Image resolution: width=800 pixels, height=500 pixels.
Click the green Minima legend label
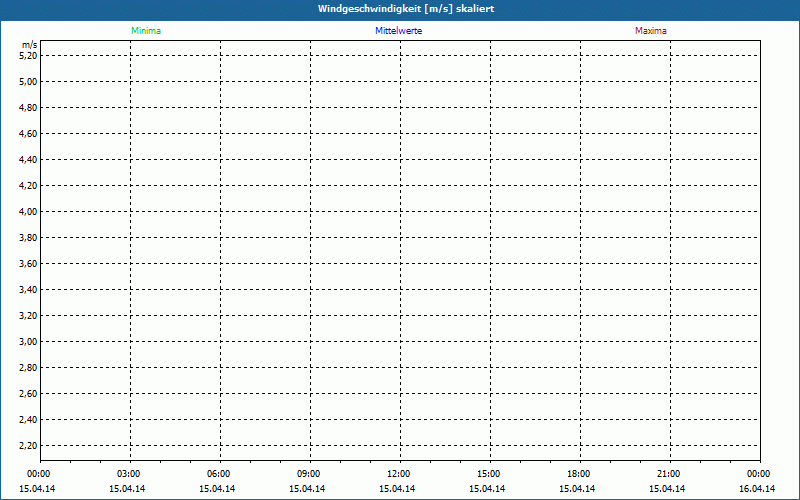[146, 31]
